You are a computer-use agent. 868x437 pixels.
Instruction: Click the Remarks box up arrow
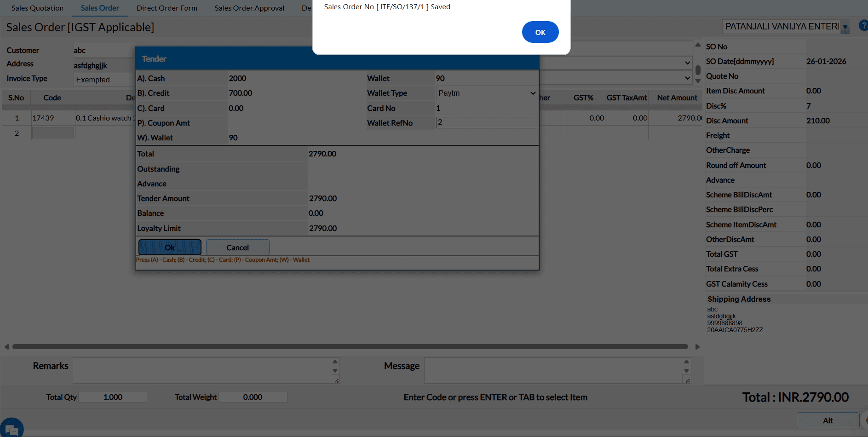pos(335,362)
